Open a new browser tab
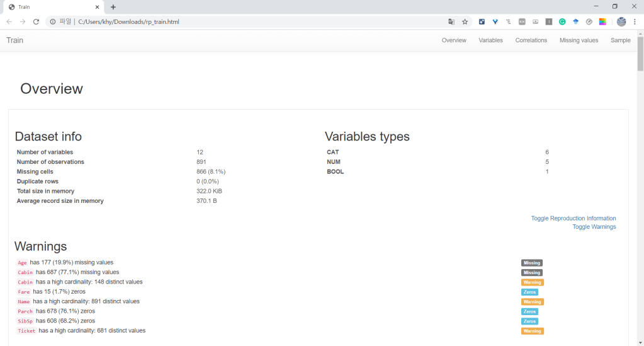The image size is (644, 346). pos(113,7)
